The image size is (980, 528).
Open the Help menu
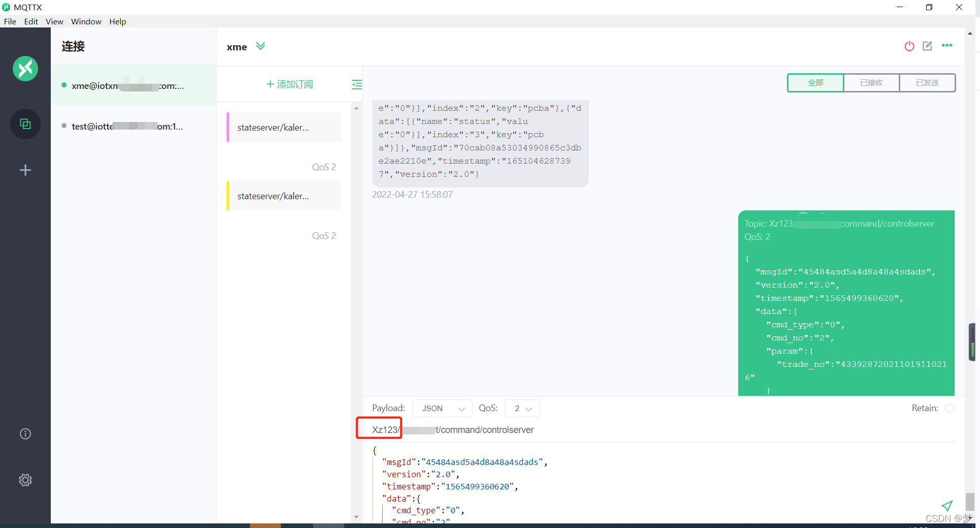click(117, 21)
